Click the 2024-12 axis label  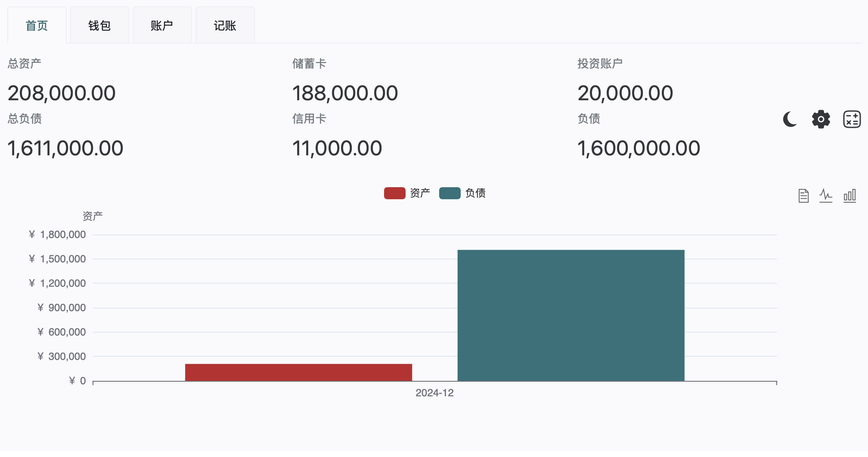tap(434, 393)
